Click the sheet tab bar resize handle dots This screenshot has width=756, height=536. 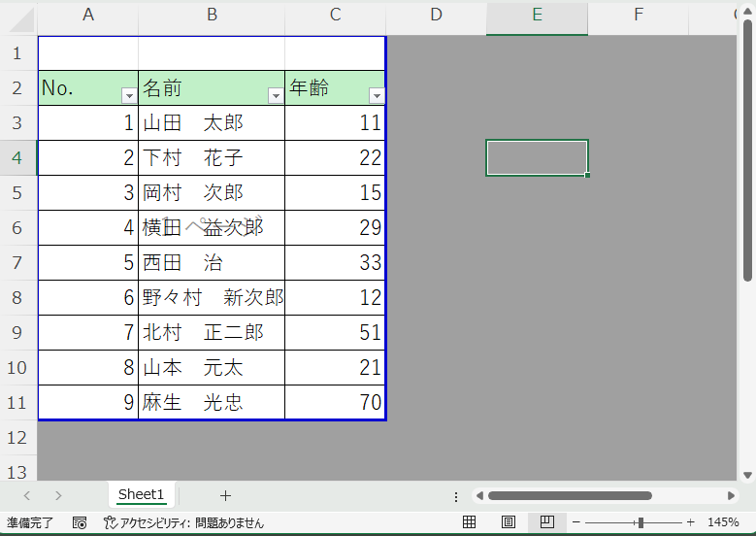[x=456, y=496]
